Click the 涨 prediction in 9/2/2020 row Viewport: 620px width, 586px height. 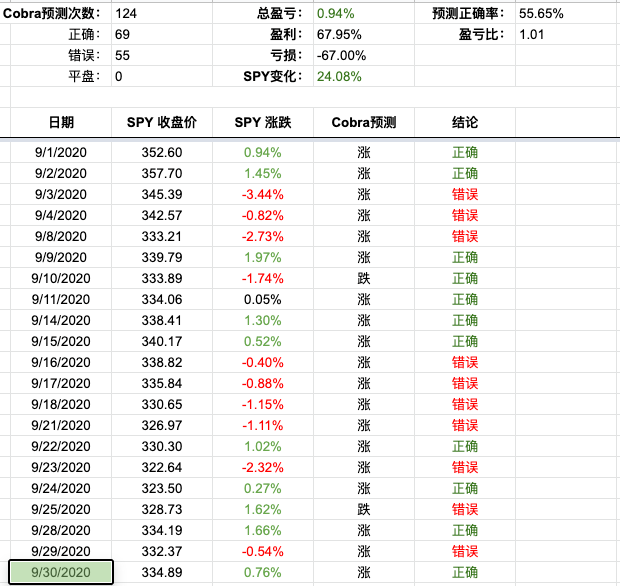coord(364,173)
